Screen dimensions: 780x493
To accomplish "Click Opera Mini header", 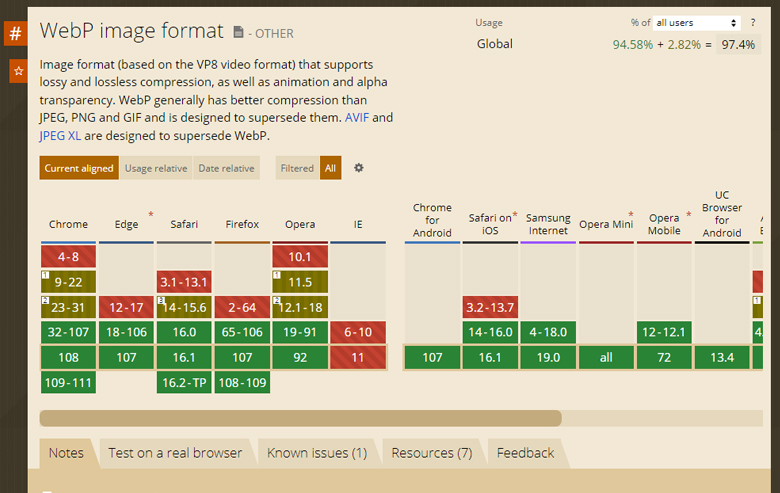I will 606,224.
